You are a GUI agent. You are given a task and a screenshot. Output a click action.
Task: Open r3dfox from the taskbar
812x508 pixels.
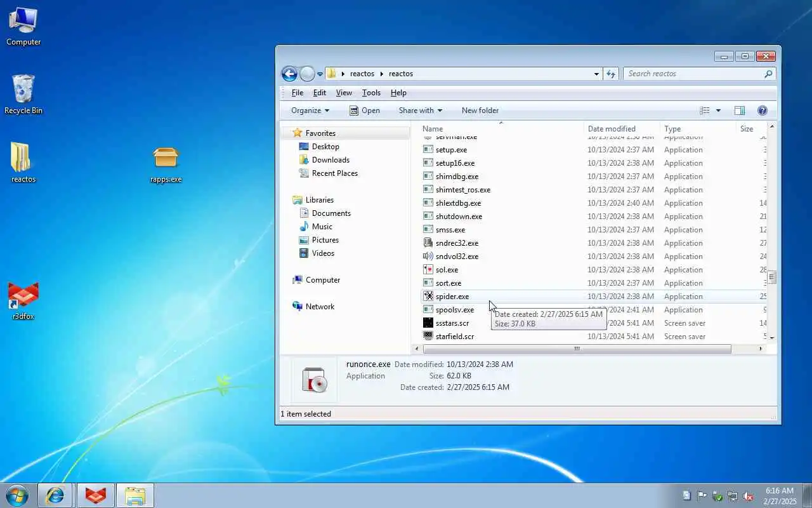[96, 495]
